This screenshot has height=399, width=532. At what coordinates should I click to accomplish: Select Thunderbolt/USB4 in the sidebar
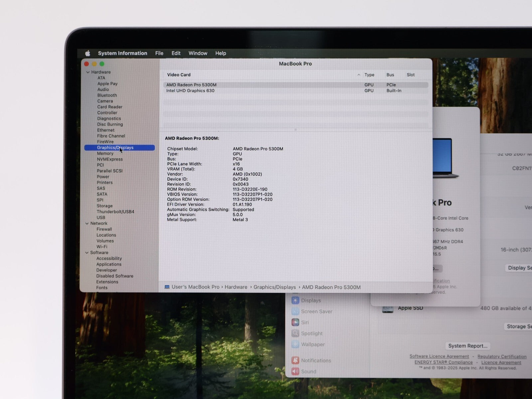pos(115,212)
